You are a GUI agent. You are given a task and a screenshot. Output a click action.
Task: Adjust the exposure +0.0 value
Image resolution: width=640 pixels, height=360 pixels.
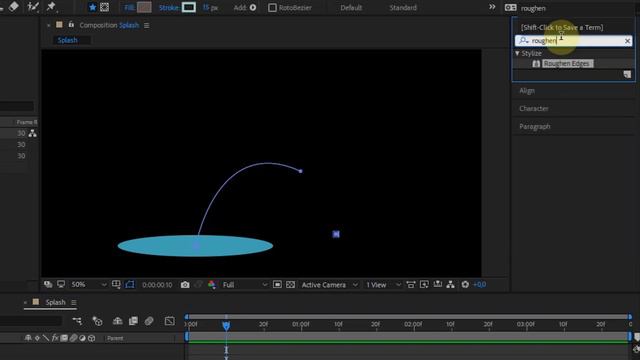[x=480, y=285]
